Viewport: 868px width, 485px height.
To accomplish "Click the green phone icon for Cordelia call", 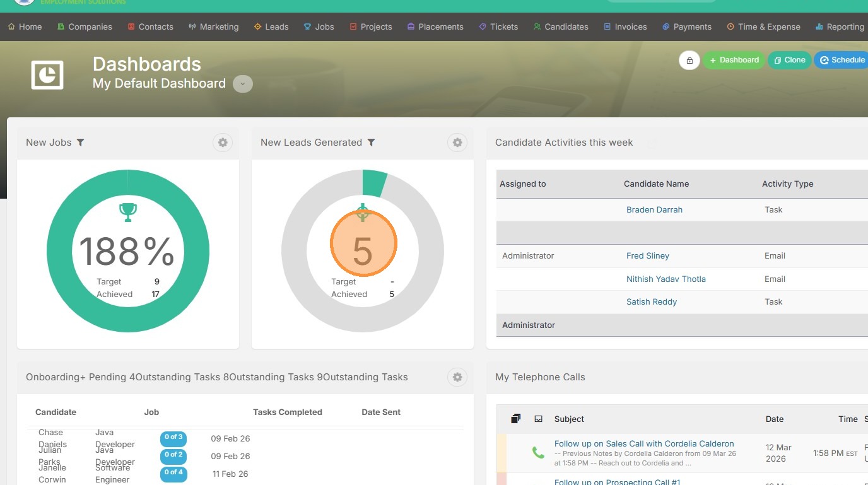I will [538, 452].
